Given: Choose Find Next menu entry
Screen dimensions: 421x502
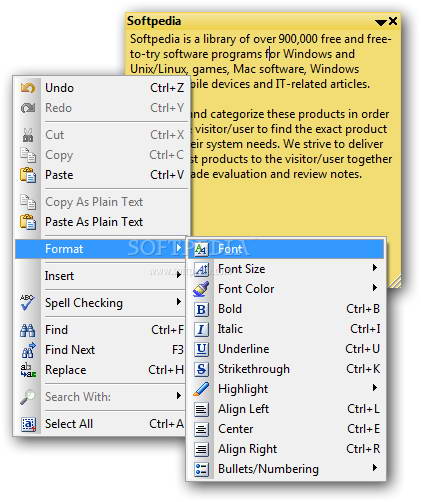Looking at the screenshot, I should pos(100,350).
